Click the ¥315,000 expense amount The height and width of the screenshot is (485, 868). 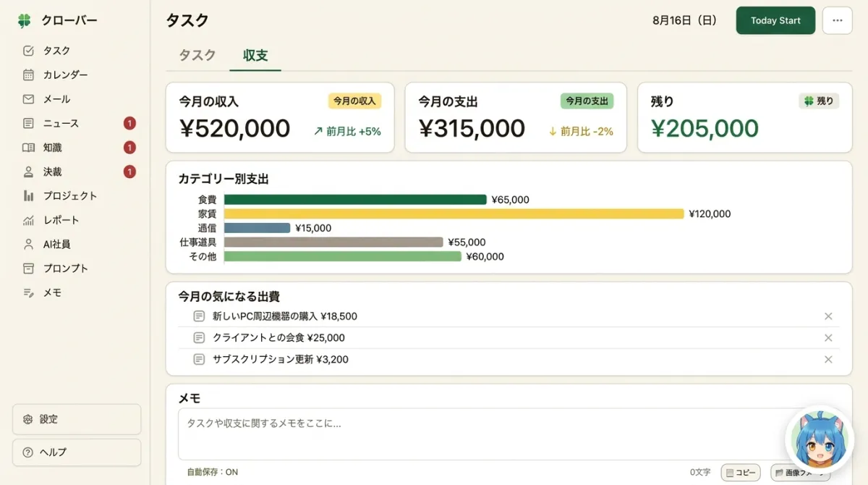point(472,129)
